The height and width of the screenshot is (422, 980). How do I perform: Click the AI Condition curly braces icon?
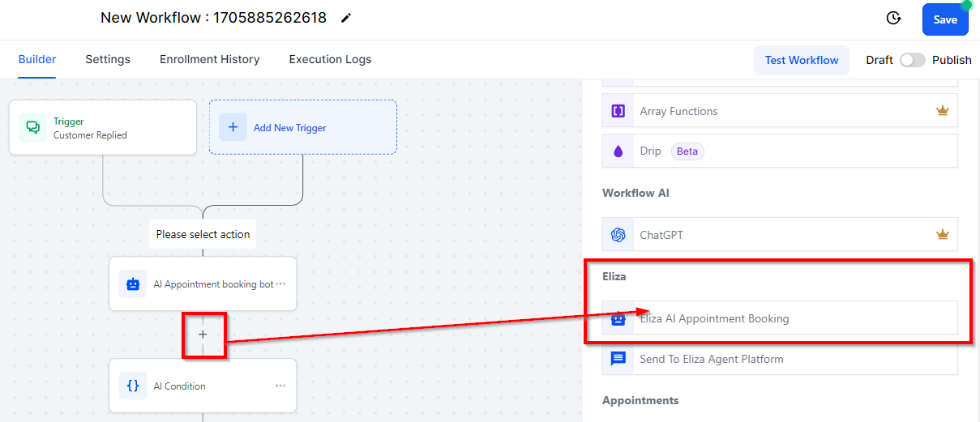point(133,386)
